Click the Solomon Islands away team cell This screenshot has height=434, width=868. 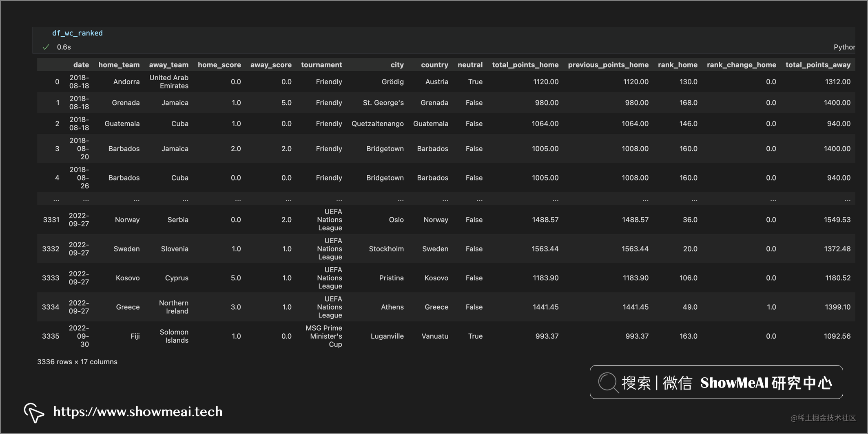click(x=174, y=336)
